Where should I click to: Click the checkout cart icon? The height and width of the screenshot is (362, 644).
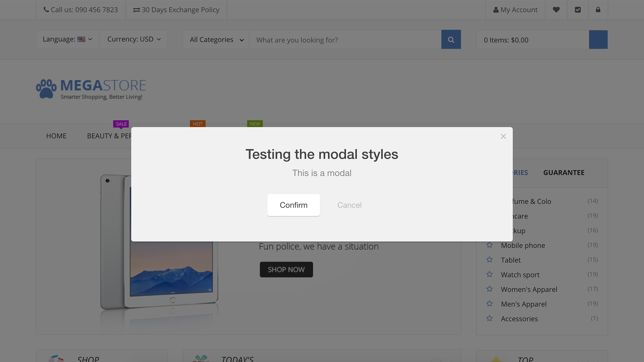578,10
